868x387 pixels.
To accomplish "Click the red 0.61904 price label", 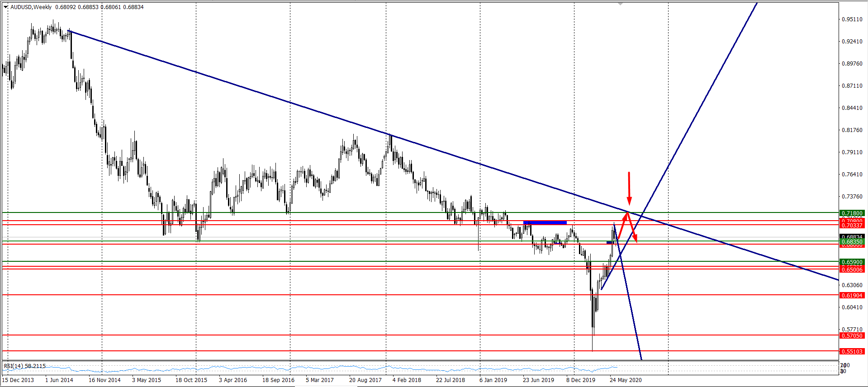I will click(852, 295).
